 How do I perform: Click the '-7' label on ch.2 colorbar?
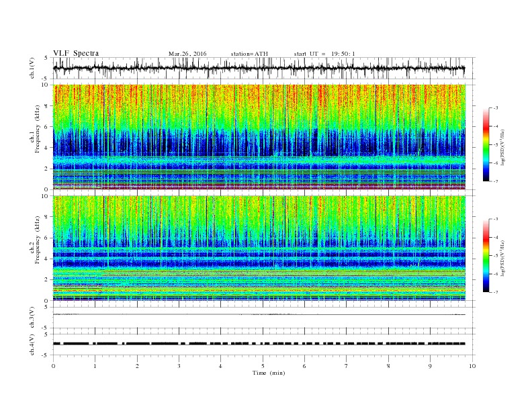click(x=496, y=292)
